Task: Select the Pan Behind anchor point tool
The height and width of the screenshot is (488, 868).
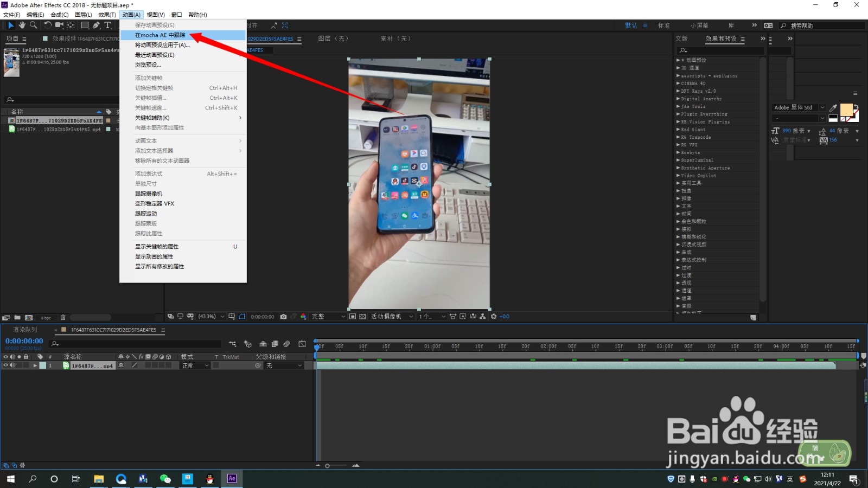Action: pos(71,25)
